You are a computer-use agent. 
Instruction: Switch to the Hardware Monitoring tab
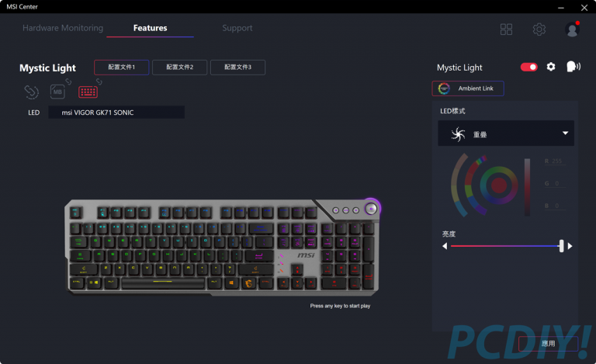pos(63,28)
